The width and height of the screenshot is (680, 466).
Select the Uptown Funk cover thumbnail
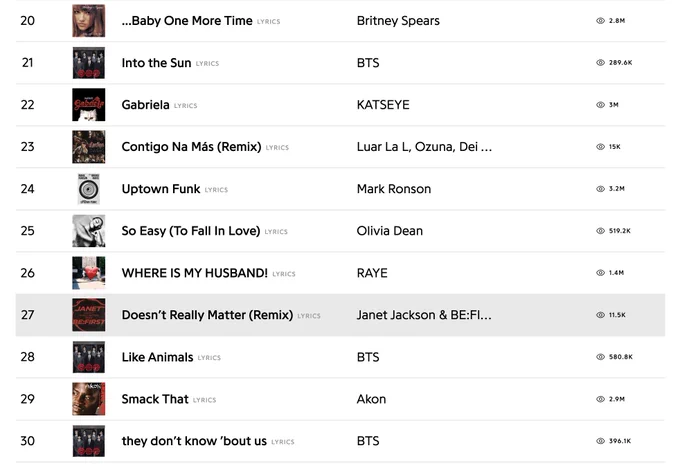(88, 189)
